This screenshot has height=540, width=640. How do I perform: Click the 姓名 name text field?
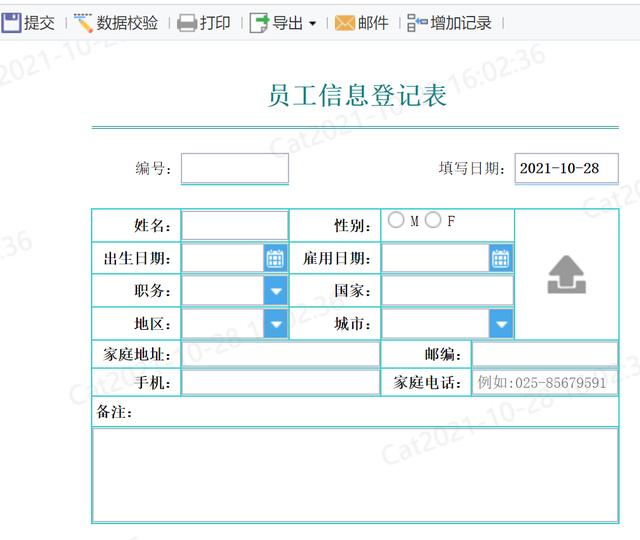pyautogui.click(x=235, y=225)
